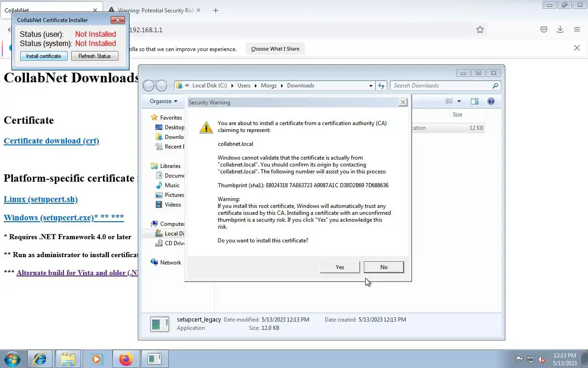
Task: Open network tray icon
Action: (531, 359)
